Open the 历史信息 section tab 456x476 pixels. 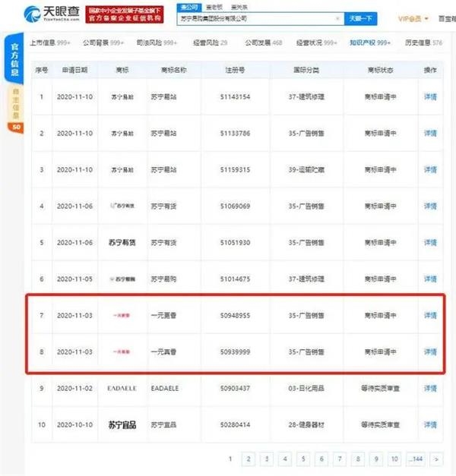point(423,43)
